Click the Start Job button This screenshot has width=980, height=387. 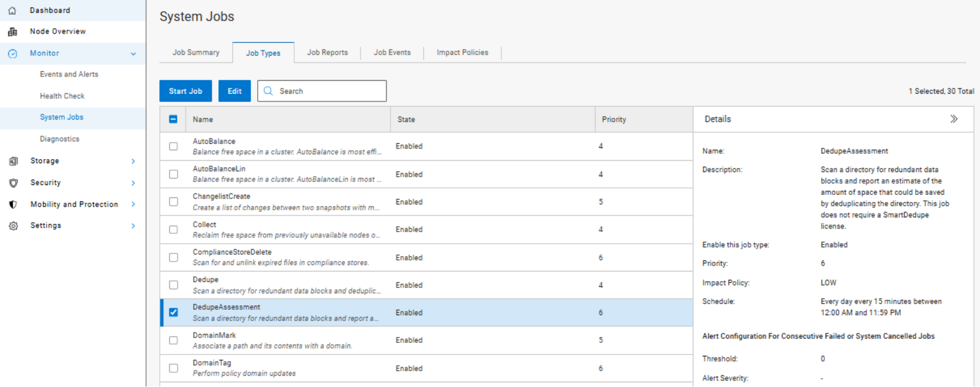[x=186, y=91]
